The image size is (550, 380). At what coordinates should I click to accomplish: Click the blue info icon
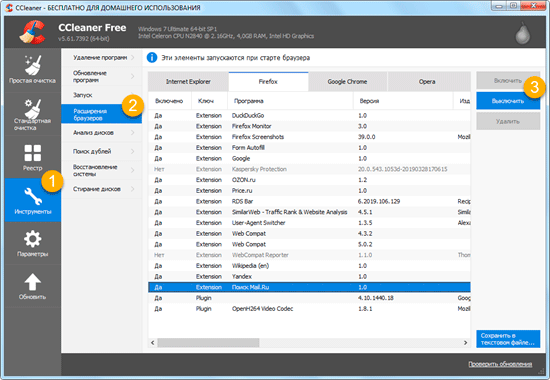(x=152, y=57)
